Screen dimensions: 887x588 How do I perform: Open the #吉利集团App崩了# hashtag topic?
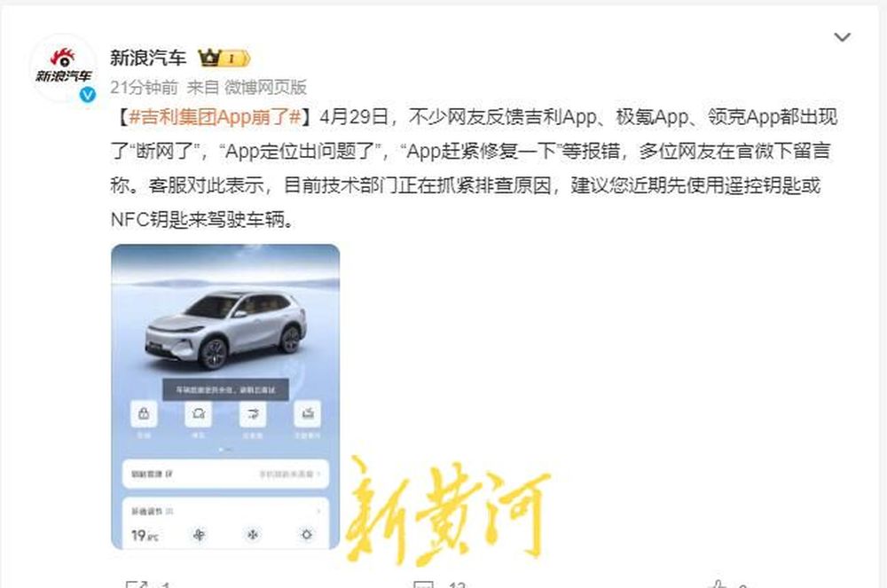click(x=216, y=117)
